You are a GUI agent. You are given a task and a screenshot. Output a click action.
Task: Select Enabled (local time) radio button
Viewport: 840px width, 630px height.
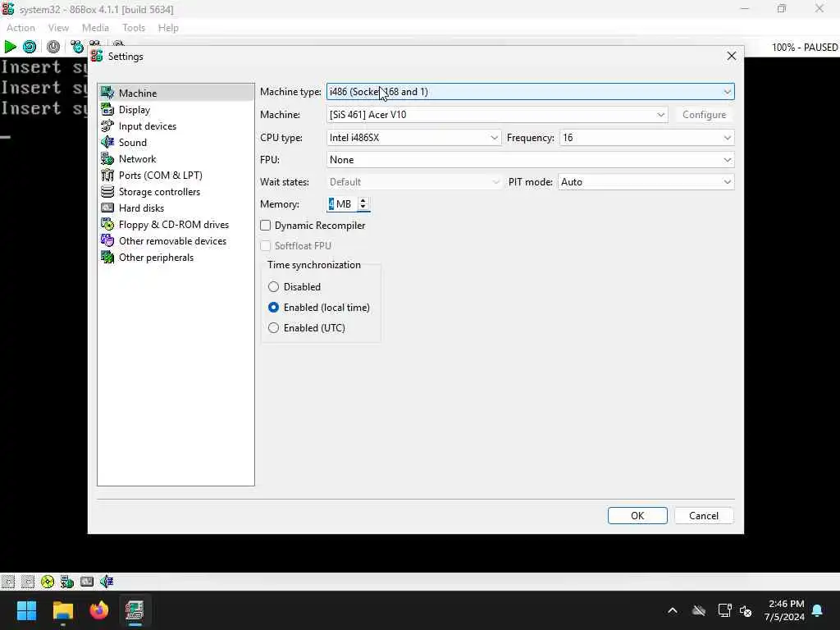(x=274, y=308)
